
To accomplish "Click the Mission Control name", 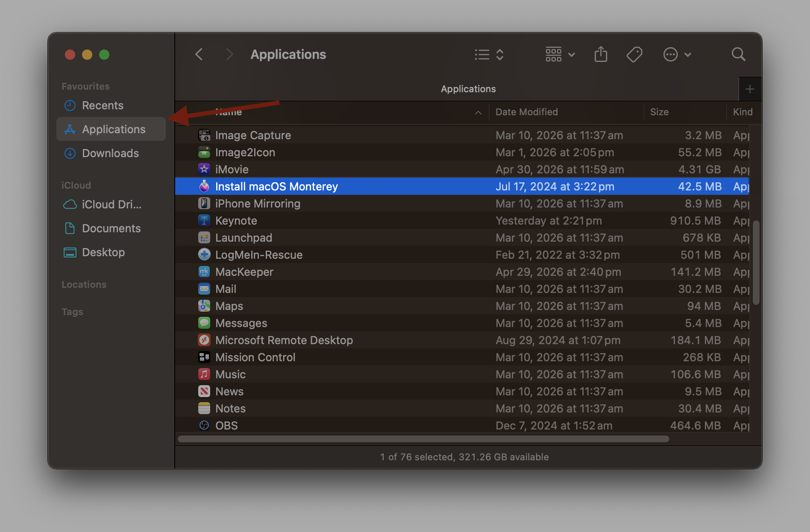I will [x=255, y=357].
